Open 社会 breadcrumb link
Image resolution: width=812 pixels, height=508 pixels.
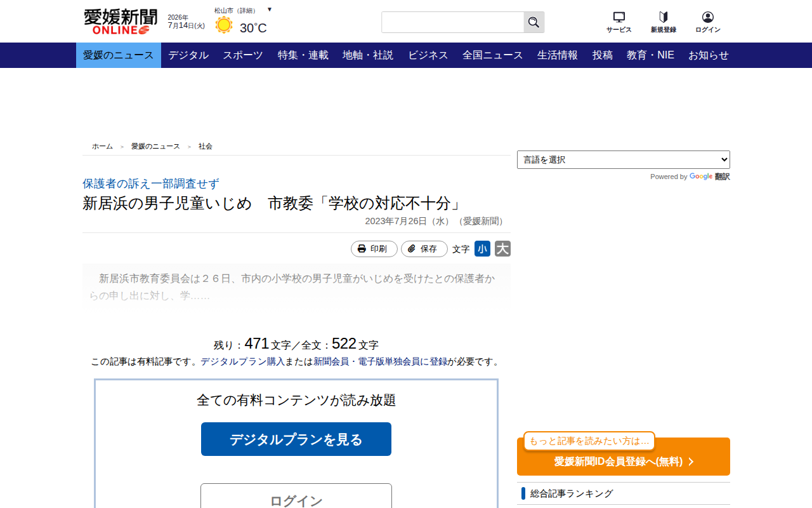(206, 146)
